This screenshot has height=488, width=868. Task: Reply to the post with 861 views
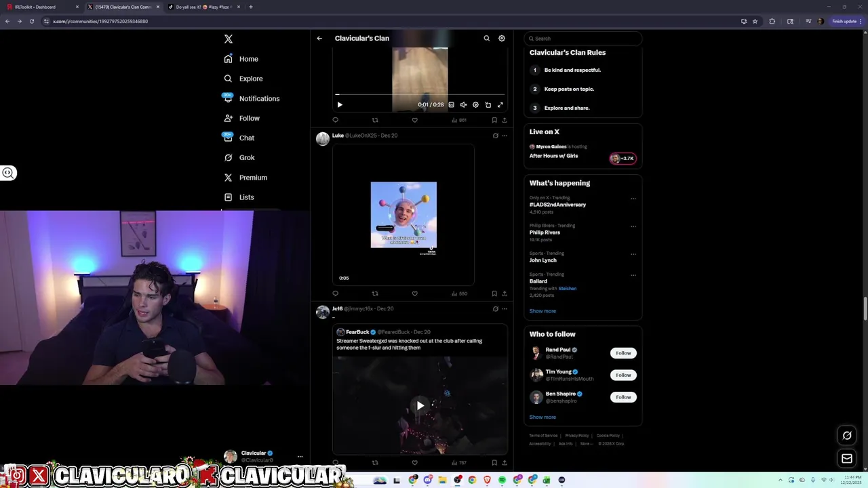point(335,120)
